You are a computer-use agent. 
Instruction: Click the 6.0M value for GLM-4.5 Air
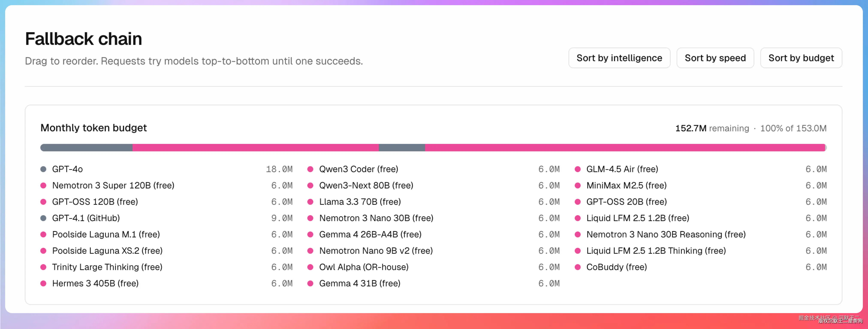click(816, 169)
